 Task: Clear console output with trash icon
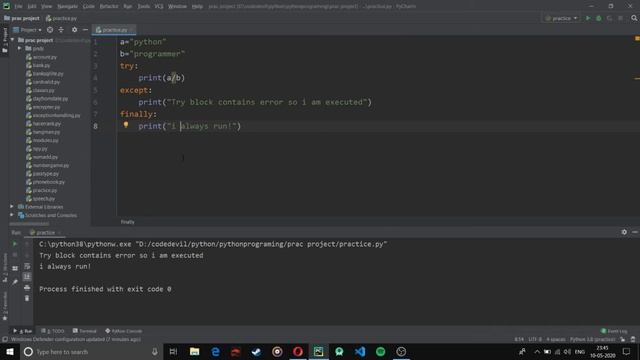27,298
